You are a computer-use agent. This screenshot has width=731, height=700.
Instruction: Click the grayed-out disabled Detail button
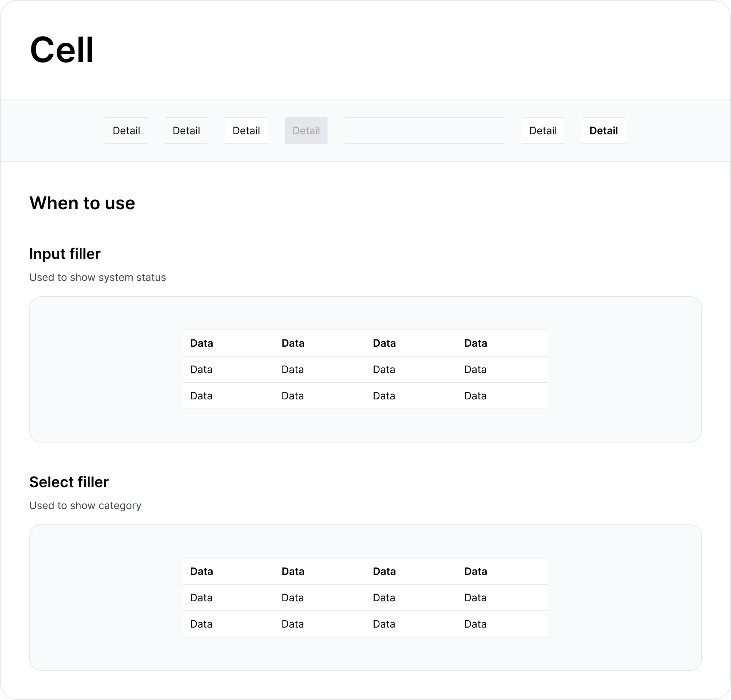tap(306, 131)
